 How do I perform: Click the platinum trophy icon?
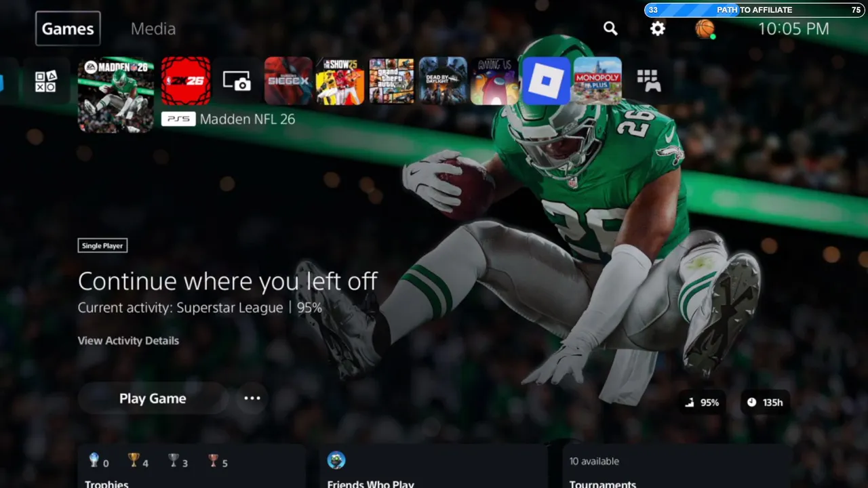point(94,461)
